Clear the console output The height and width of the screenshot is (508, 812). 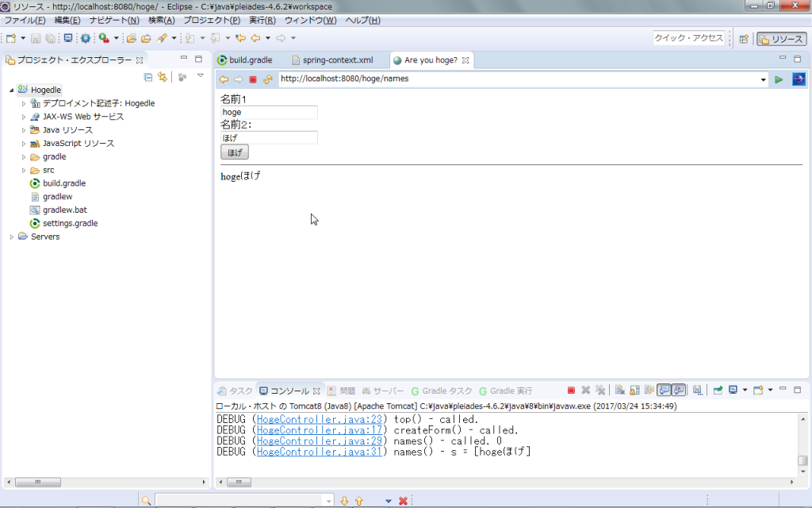(619, 391)
